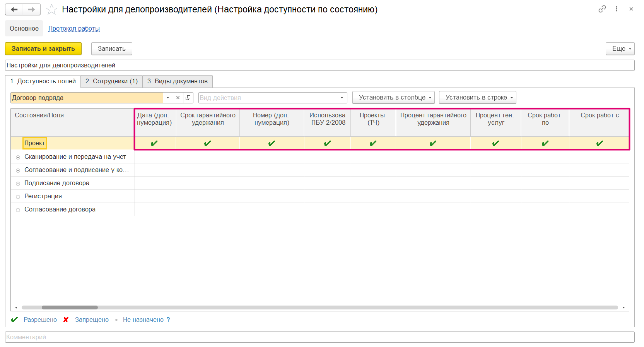
Task: Add the form to favorites with the star
Action: (51, 10)
